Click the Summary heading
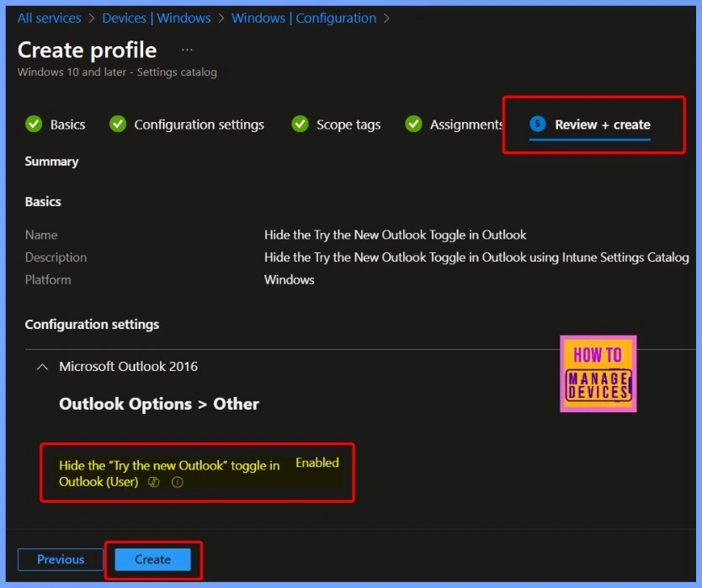The width and height of the screenshot is (702, 588). [x=51, y=162]
